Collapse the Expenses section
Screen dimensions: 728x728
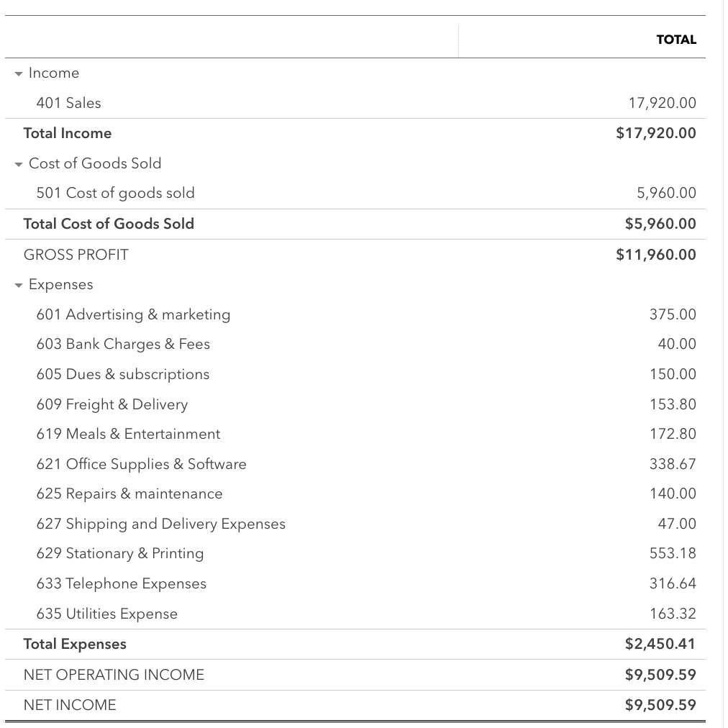(17, 284)
